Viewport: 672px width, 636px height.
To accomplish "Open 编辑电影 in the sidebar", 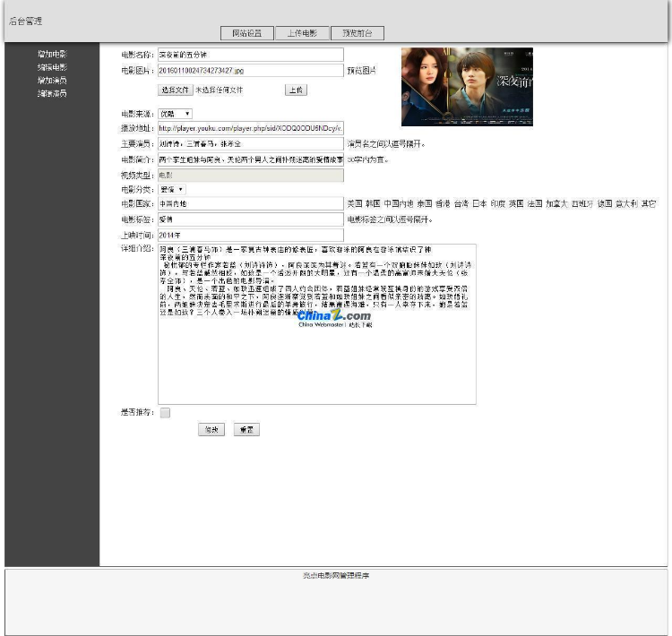I will [52, 67].
